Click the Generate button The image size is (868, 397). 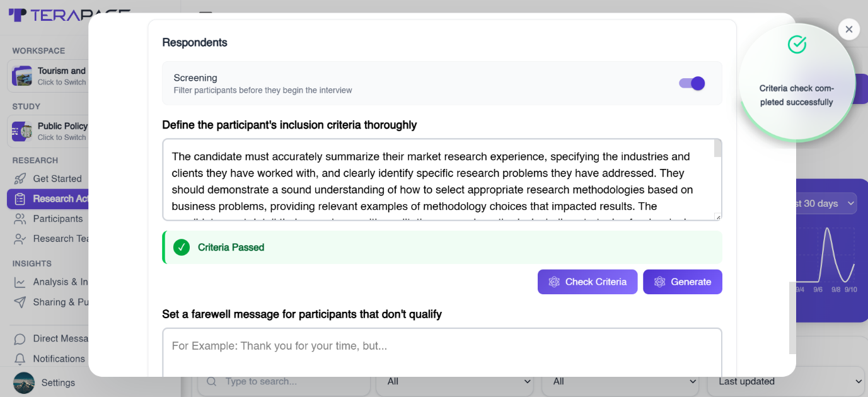pos(683,282)
